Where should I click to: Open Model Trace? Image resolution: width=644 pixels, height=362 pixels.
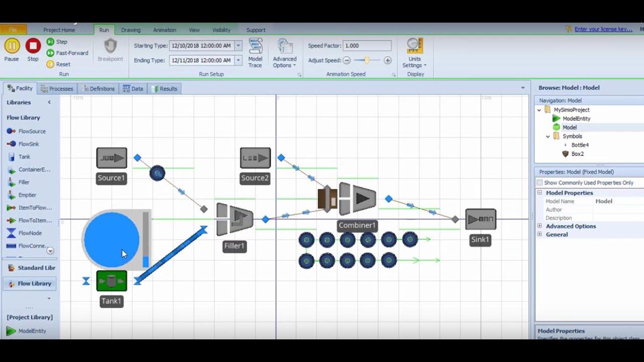pyautogui.click(x=255, y=53)
